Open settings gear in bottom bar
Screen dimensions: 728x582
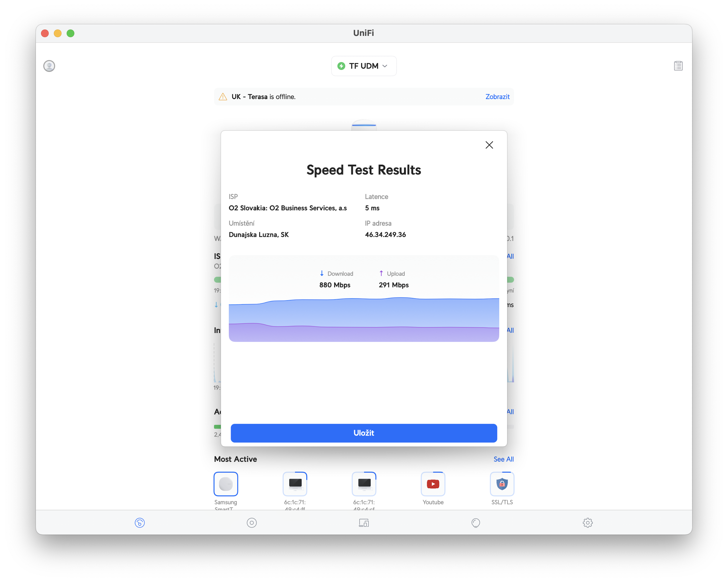588,523
